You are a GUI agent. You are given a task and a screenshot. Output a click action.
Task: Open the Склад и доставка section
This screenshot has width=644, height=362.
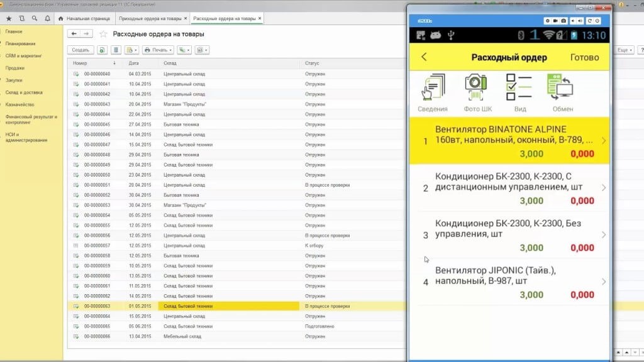(24, 92)
